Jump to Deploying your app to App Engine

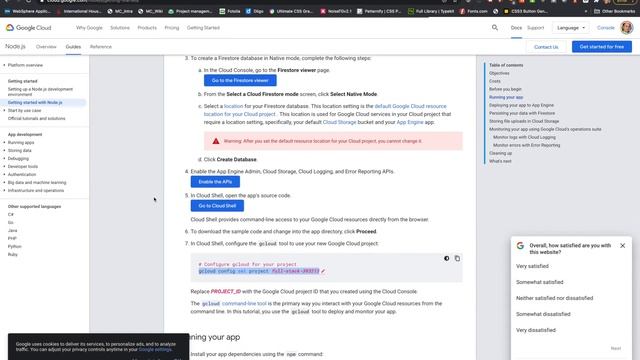[521, 105]
